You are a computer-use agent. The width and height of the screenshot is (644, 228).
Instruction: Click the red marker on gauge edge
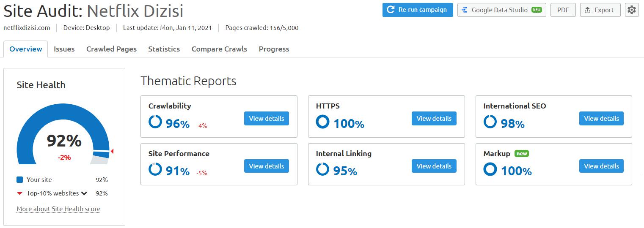tap(112, 151)
